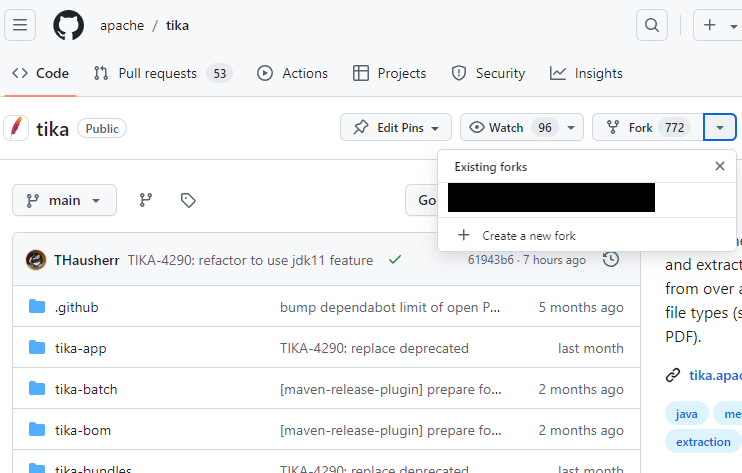
Task: Open the TIKA-4290 refactor commit message
Action: (x=250, y=260)
